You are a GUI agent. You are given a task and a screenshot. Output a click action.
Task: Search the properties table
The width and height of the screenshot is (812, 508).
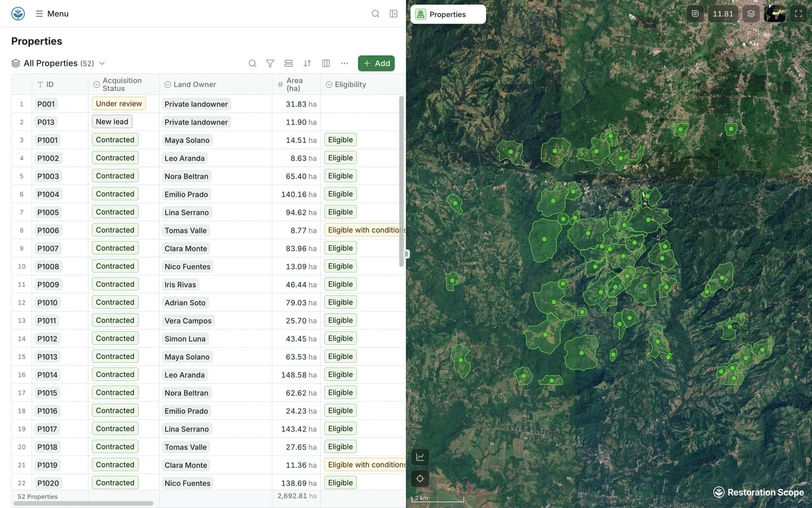[252, 63]
